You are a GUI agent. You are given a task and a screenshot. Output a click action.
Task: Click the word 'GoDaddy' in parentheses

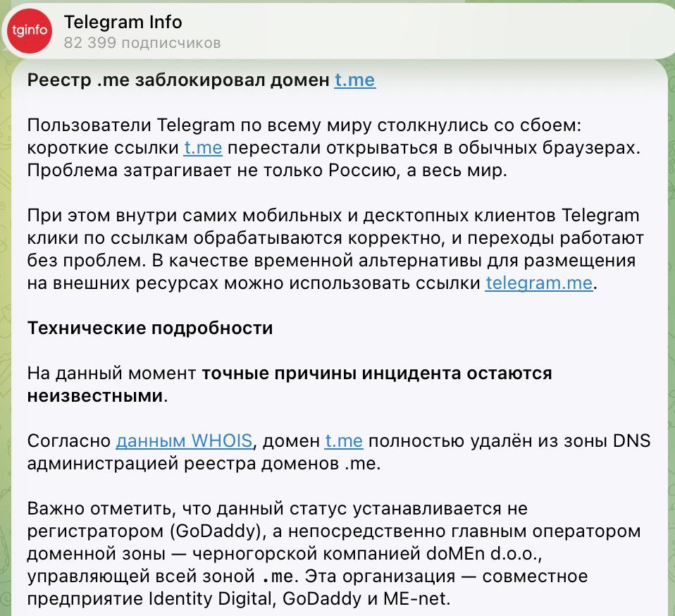click(x=216, y=531)
